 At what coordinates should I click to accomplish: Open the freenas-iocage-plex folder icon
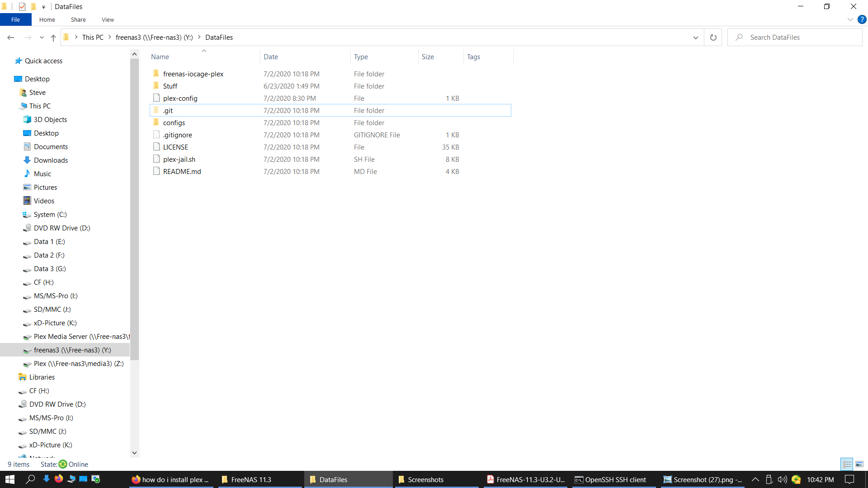point(156,74)
